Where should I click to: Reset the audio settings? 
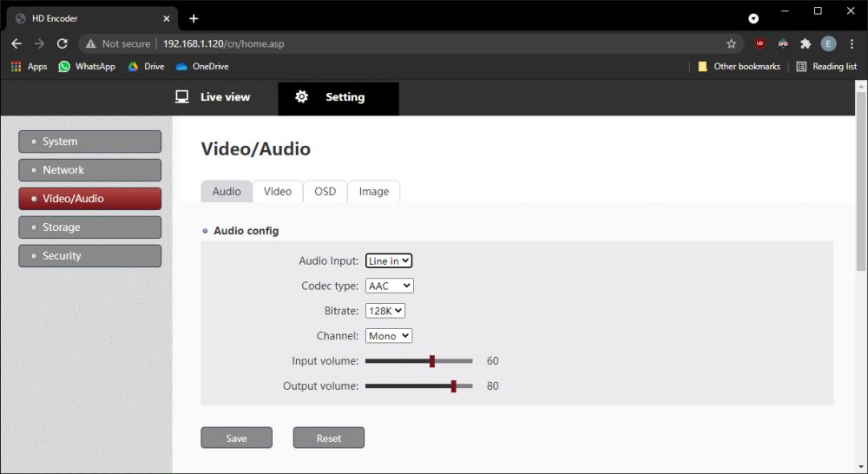click(329, 438)
